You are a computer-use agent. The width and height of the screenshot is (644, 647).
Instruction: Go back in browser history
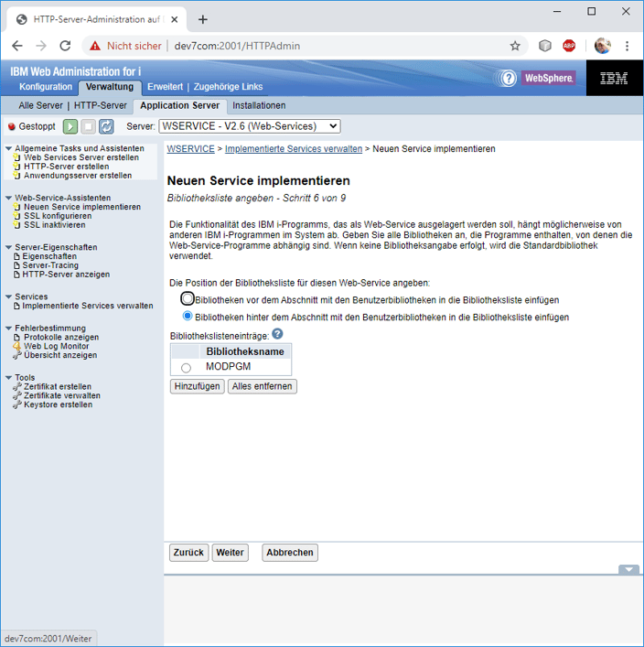tap(17, 46)
